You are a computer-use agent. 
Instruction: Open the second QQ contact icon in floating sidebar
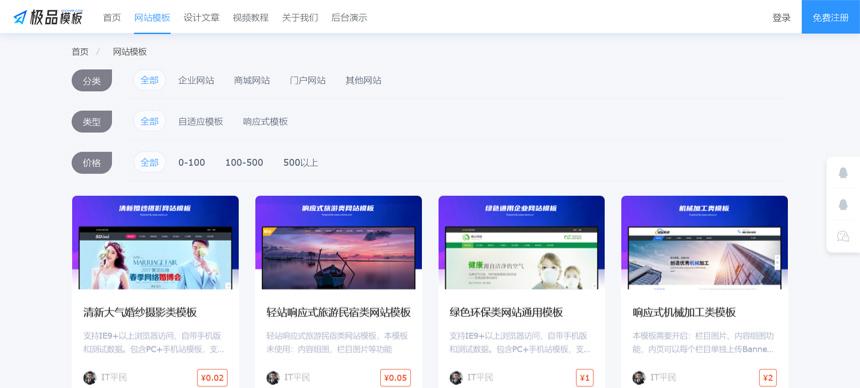(843, 204)
